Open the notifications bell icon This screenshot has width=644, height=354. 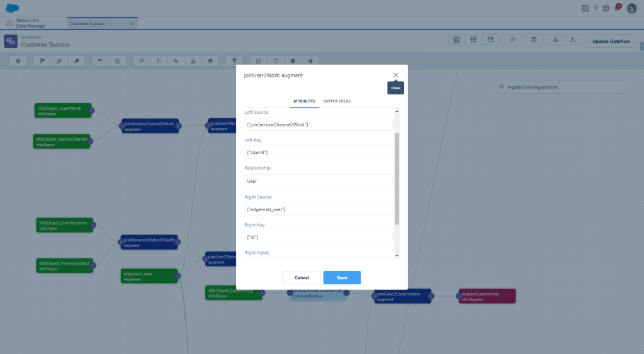(x=617, y=8)
